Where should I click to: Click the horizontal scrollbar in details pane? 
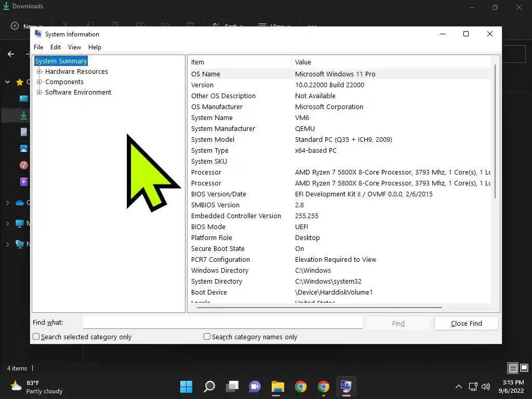click(319, 308)
